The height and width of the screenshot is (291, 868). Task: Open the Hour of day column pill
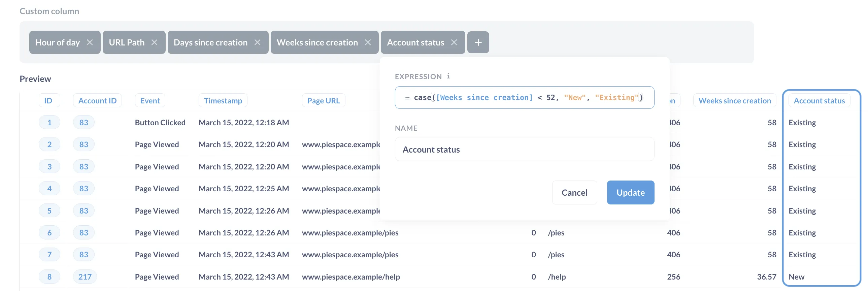[58, 42]
